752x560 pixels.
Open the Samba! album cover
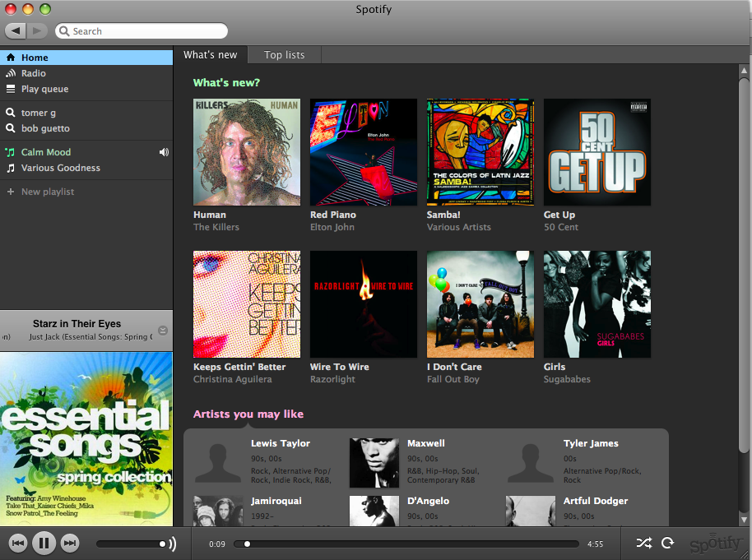coord(480,152)
